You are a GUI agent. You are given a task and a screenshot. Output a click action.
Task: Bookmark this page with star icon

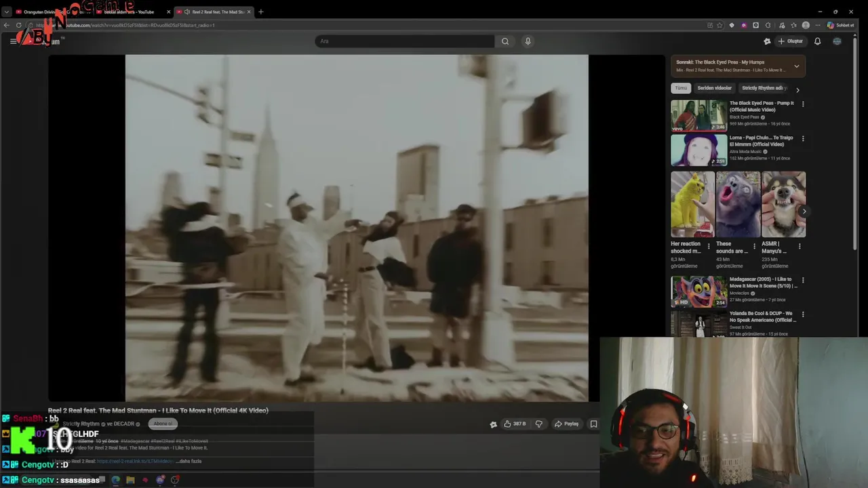[719, 25]
